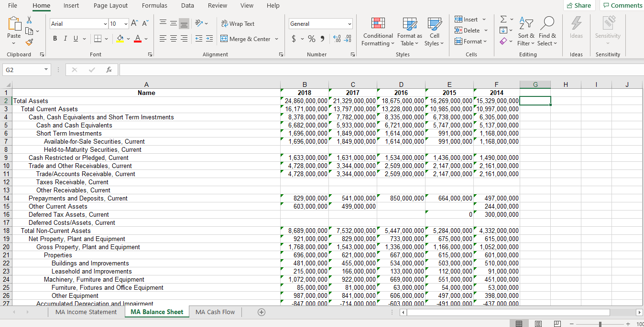Click the Share button
Screen dimensions: 644x327
579,5
